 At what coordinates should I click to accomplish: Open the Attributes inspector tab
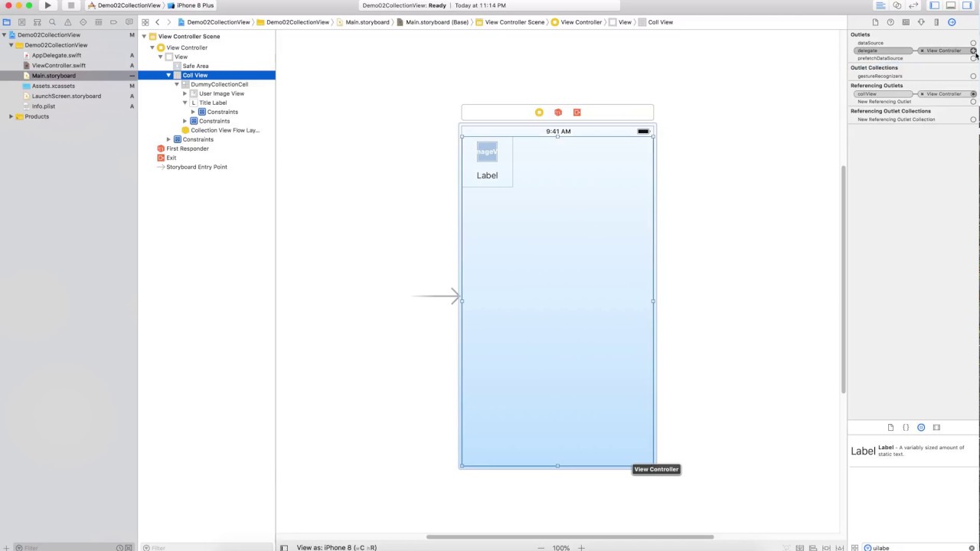point(921,22)
